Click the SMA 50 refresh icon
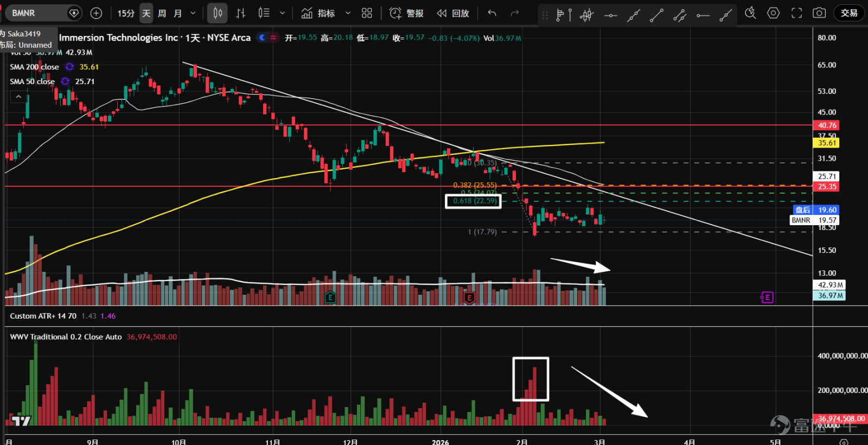The height and width of the screenshot is (445, 868). pyautogui.click(x=65, y=81)
